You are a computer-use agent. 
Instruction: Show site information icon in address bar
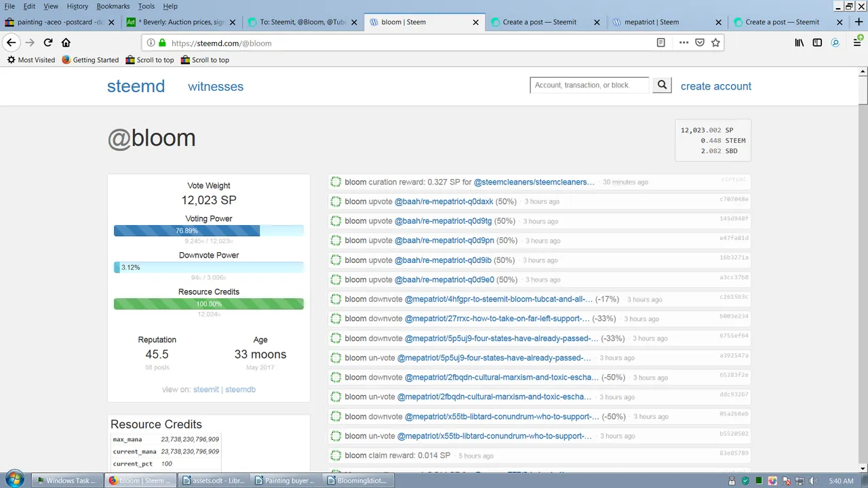point(151,43)
